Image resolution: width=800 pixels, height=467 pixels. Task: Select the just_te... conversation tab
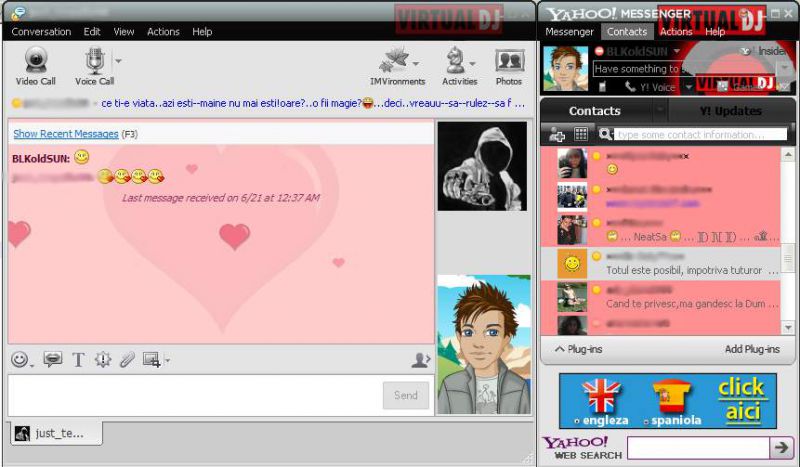[56, 433]
